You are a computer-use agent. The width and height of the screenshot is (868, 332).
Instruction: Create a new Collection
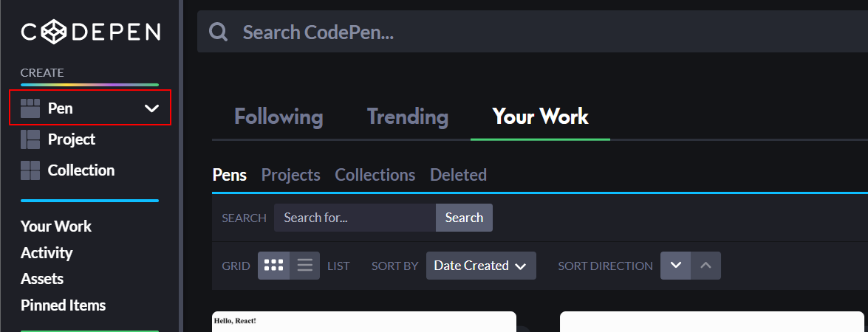[81, 170]
